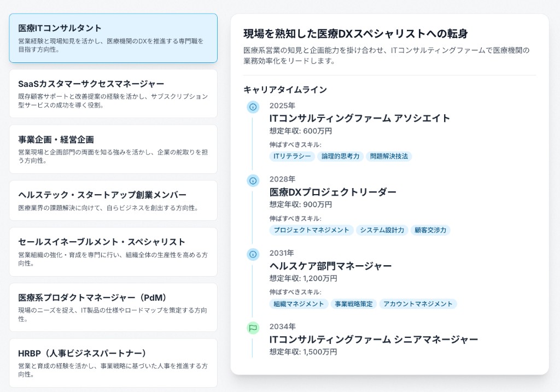Image resolution: width=560 pixels, height=392 pixels.
Task: Select the 医療ITコンサルタント career card
Action: click(113, 38)
